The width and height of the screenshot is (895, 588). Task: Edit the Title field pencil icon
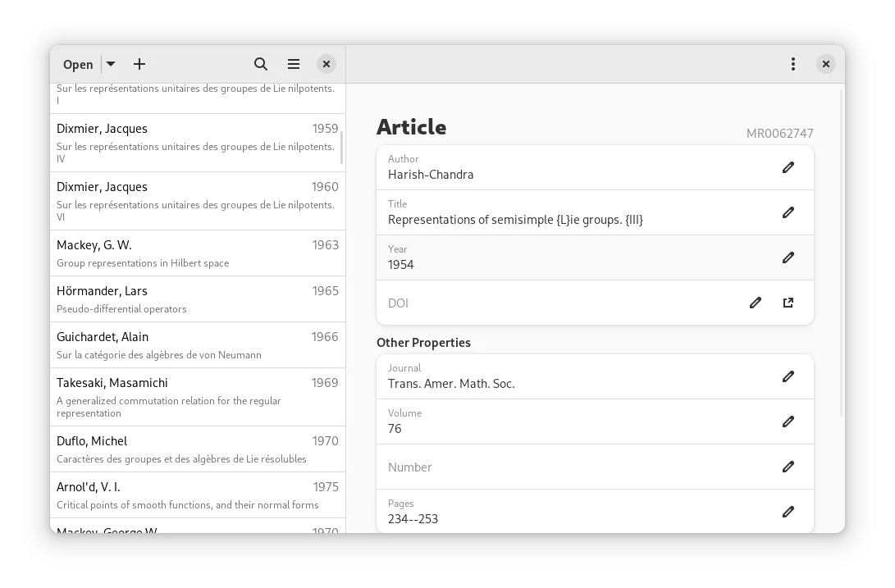tap(788, 212)
